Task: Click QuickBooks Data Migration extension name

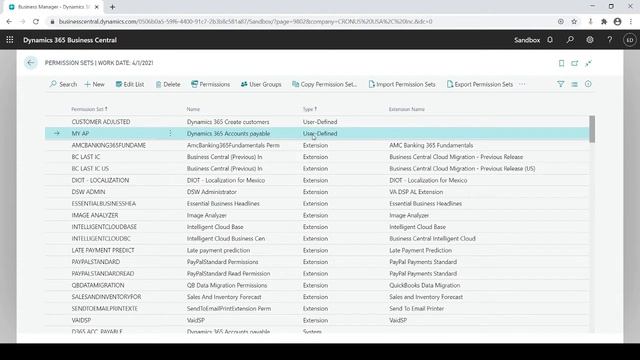Action: 424,285
